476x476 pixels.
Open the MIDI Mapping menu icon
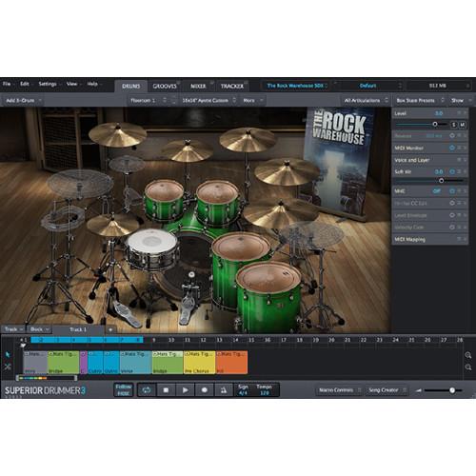click(459, 239)
